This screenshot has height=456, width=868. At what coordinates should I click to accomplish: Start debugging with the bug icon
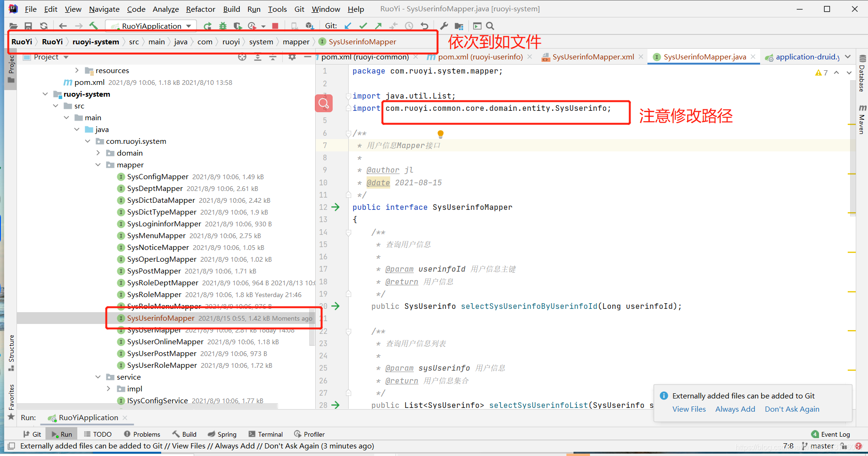click(223, 26)
